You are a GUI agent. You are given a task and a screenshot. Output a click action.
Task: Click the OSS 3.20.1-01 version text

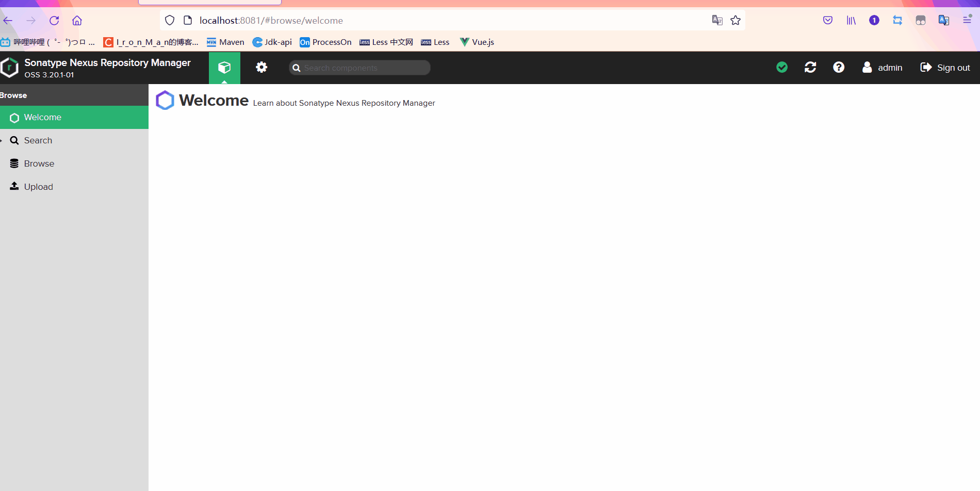click(49, 75)
